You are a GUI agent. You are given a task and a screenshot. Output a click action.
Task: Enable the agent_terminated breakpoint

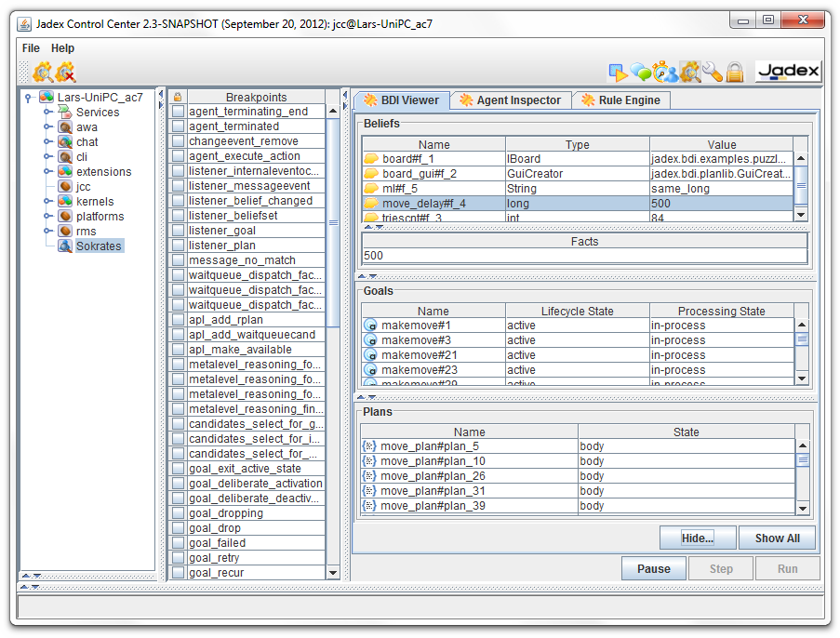point(178,126)
